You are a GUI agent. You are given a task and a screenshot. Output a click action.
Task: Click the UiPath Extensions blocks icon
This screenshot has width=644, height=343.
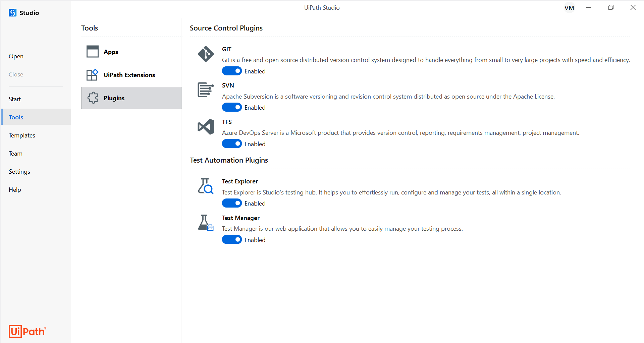93,75
